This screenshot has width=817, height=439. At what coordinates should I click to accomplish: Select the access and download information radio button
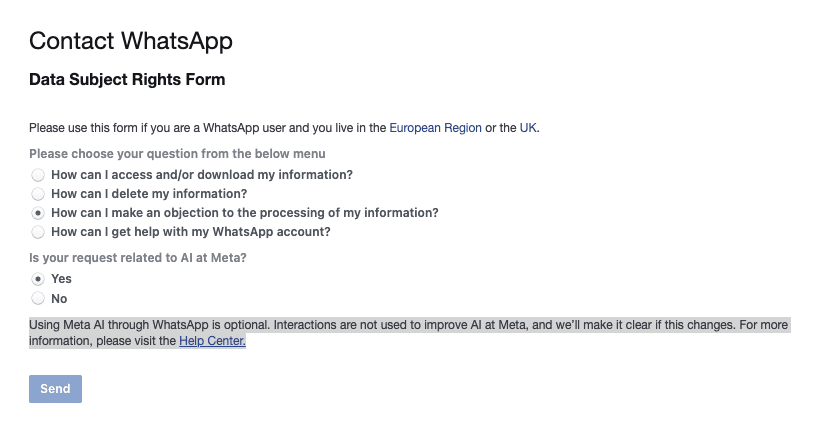point(38,175)
